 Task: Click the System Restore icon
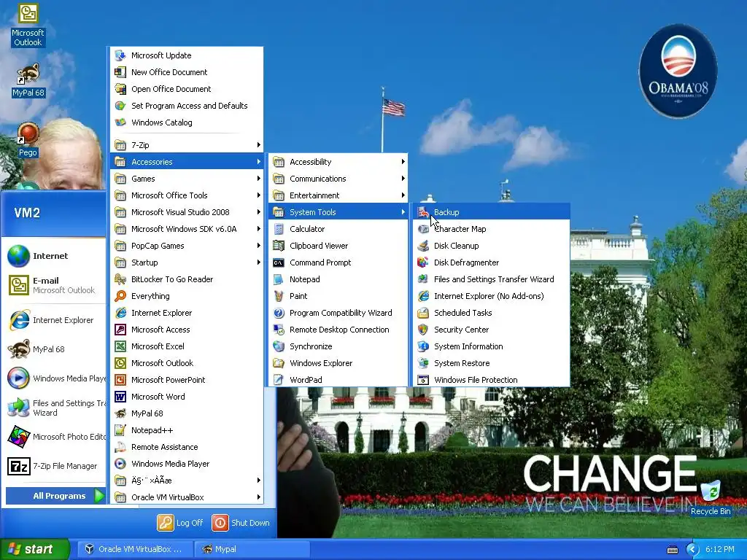coord(423,363)
